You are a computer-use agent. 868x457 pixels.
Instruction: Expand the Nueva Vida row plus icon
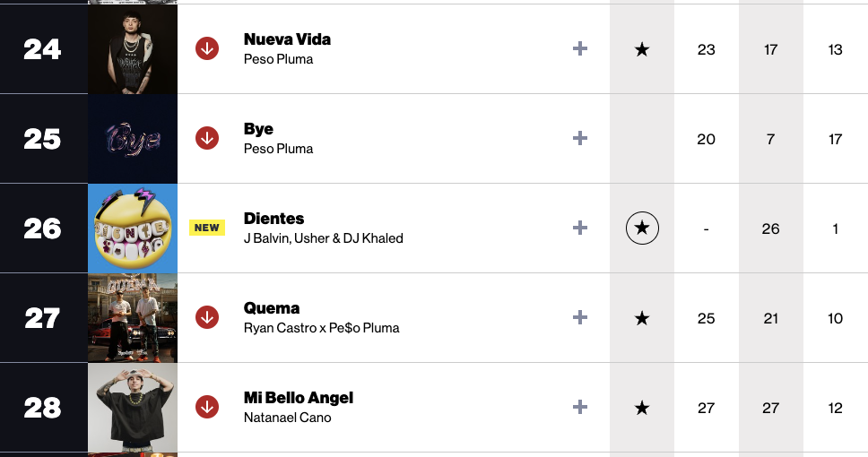(579, 48)
